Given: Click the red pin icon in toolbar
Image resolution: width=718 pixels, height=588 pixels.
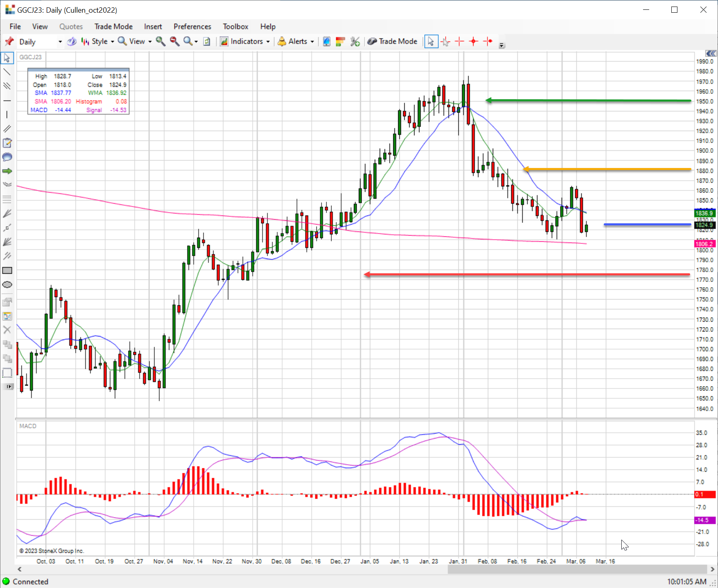Looking at the screenshot, I should 9,41.
